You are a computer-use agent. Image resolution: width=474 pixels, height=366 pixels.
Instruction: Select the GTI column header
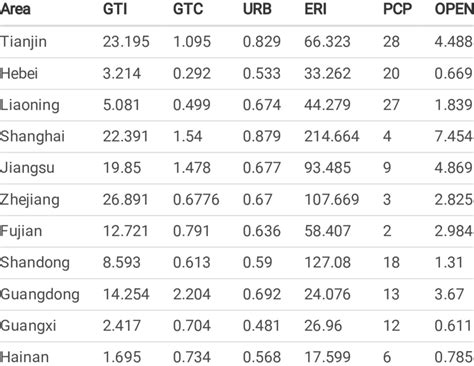pos(115,9)
